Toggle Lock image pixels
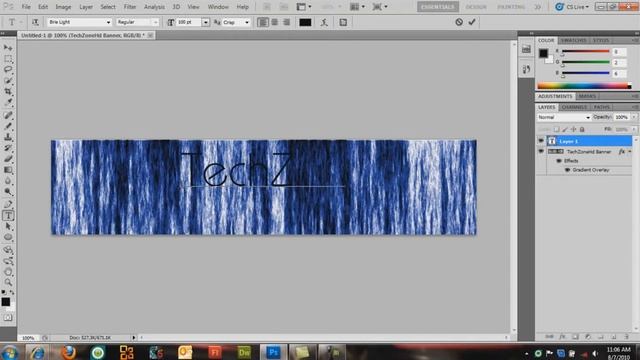The width and height of the screenshot is (640, 360). (565, 129)
